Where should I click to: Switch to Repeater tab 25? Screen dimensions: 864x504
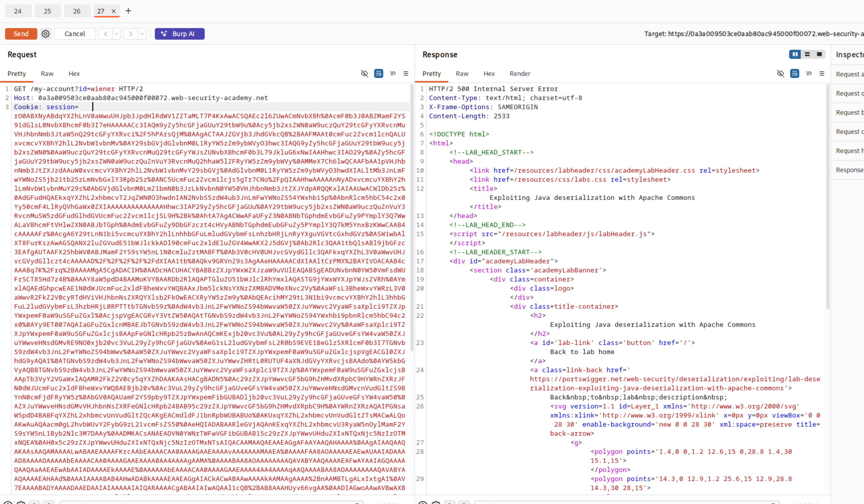[x=48, y=11]
